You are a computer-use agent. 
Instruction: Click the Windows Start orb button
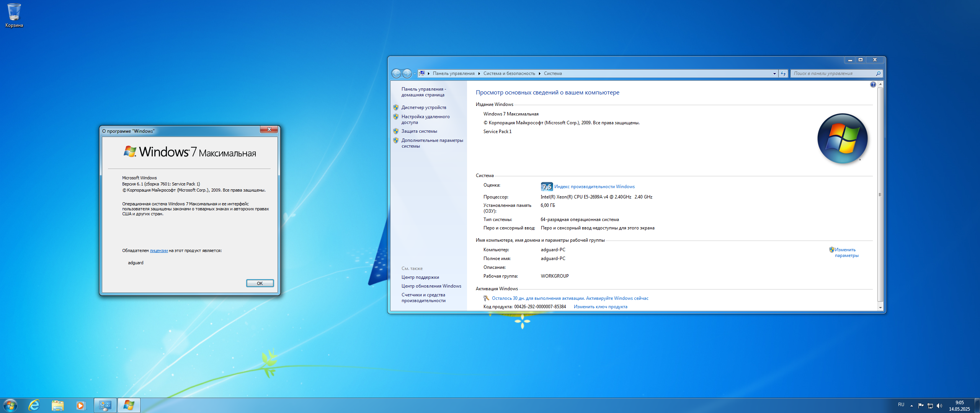tap(10, 405)
